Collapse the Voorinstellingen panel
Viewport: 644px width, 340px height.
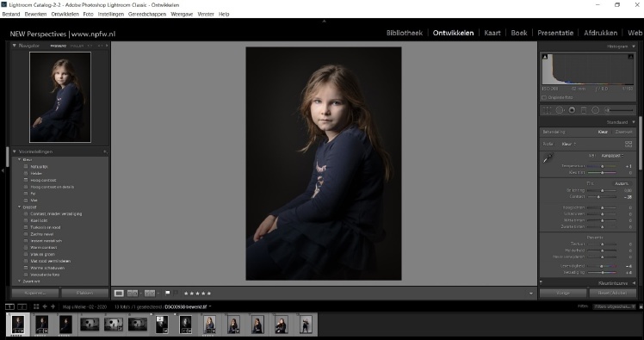(x=15, y=151)
